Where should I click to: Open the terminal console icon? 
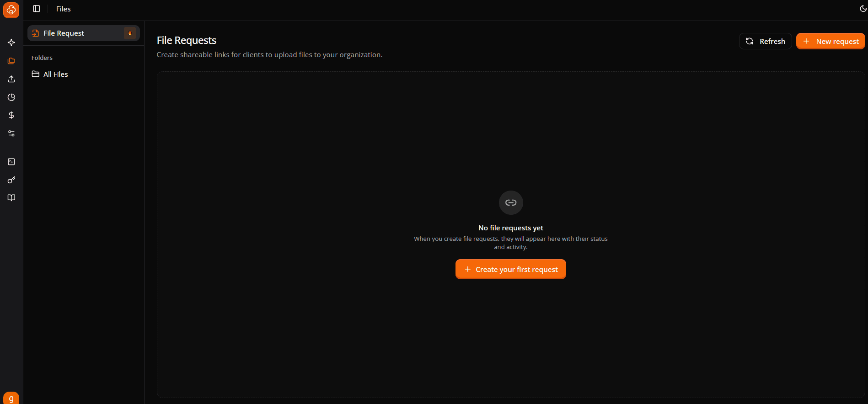tap(11, 162)
